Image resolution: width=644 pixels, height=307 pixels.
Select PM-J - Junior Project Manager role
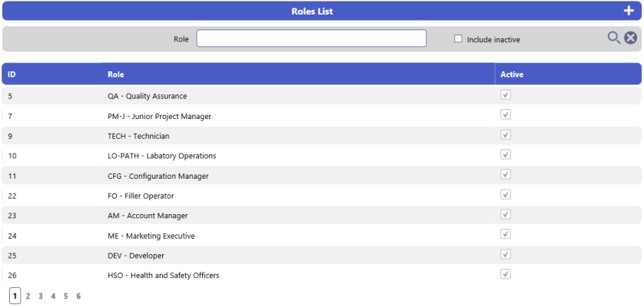pos(159,116)
